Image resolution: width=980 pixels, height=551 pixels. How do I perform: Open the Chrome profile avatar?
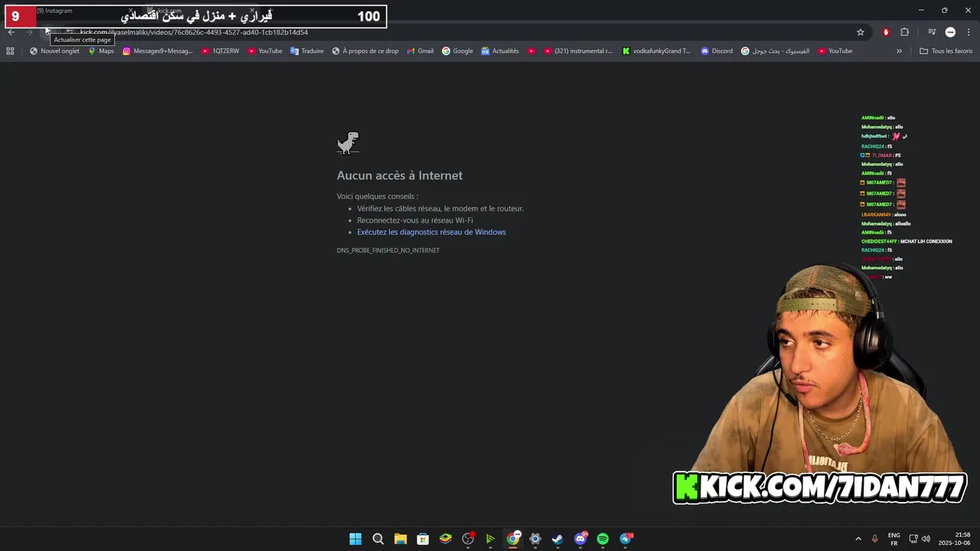[950, 32]
